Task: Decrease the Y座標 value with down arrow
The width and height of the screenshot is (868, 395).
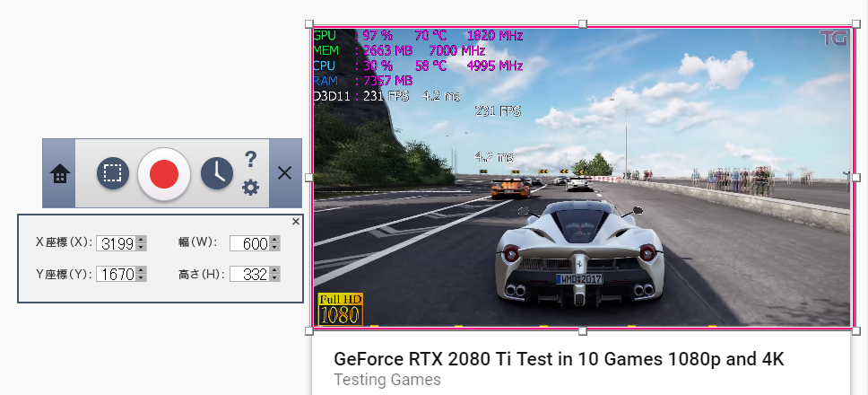Action: pyautogui.click(x=142, y=277)
